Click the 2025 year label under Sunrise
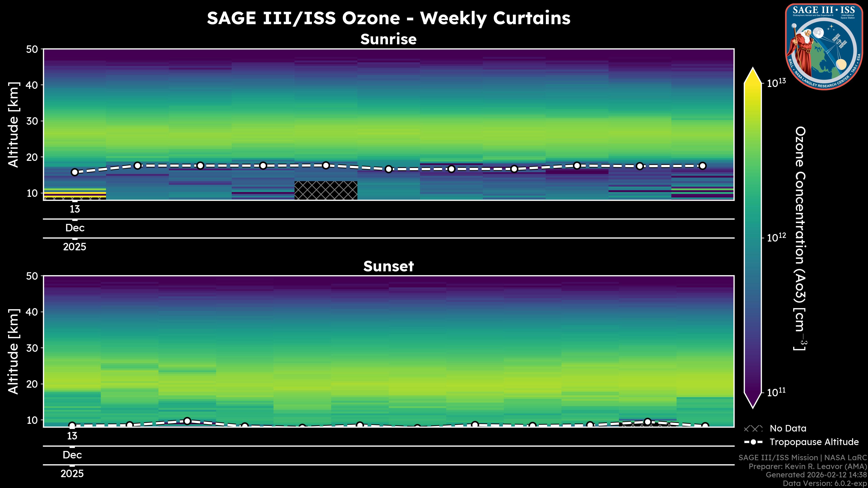Screen dimensions: 868x488 [x=75, y=247]
